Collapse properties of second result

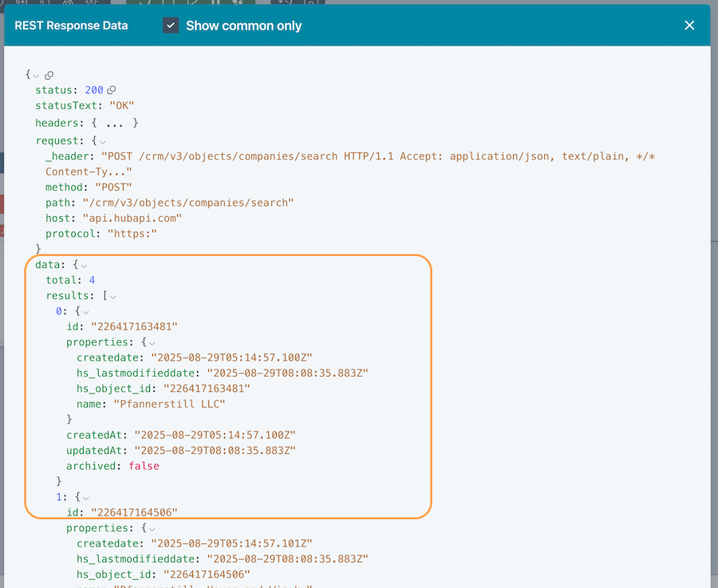click(x=152, y=528)
